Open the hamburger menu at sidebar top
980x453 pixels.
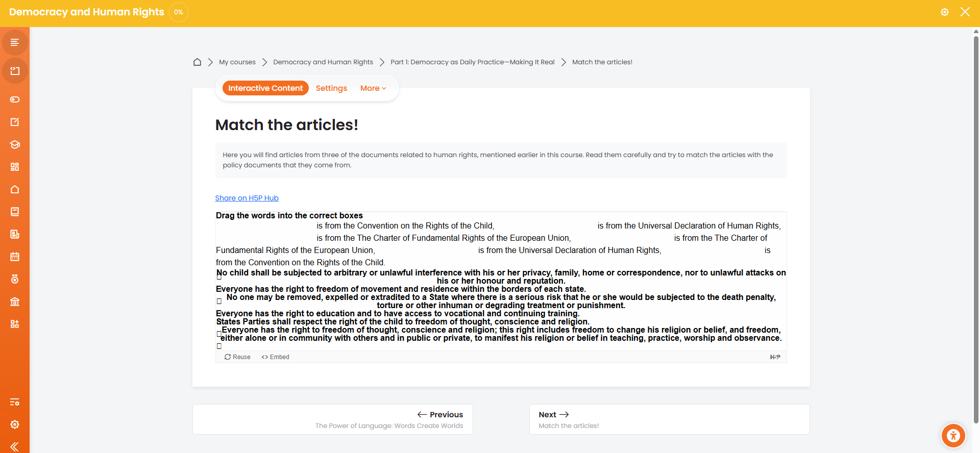coord(15,42)
